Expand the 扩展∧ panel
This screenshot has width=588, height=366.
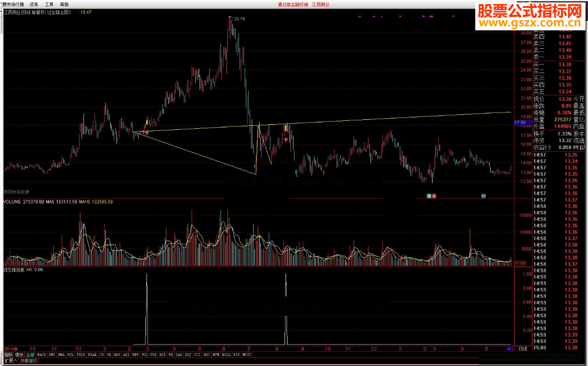tap(11, 361)
